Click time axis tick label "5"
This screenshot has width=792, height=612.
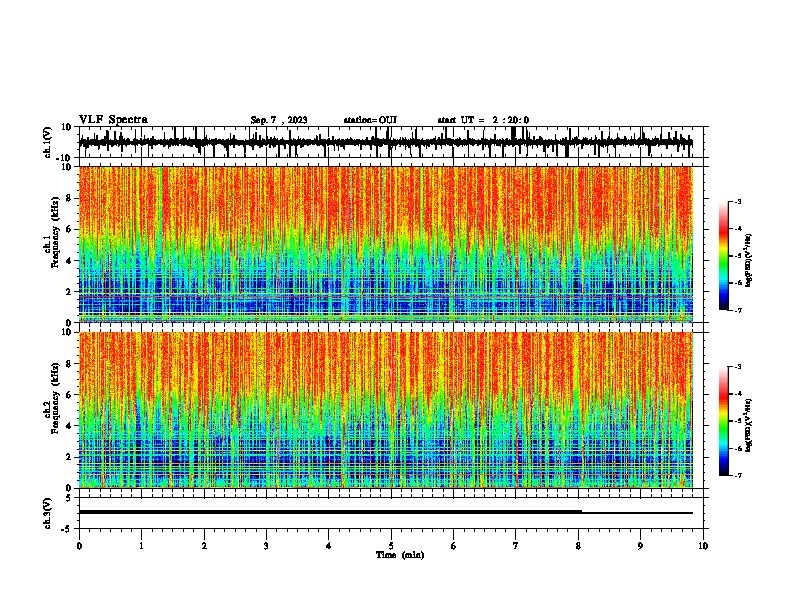tap(391, 546)
